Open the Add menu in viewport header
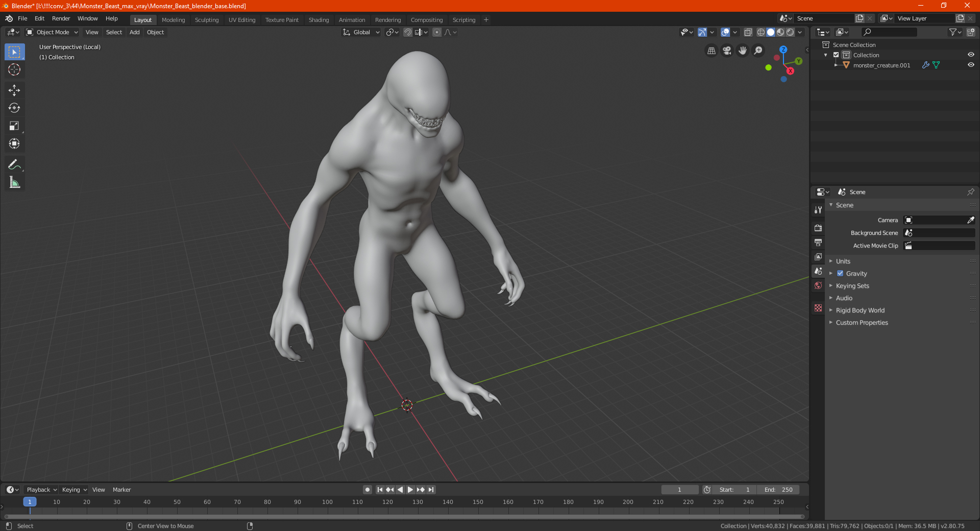This screenshot has height=531, width=980. (134, 32)
